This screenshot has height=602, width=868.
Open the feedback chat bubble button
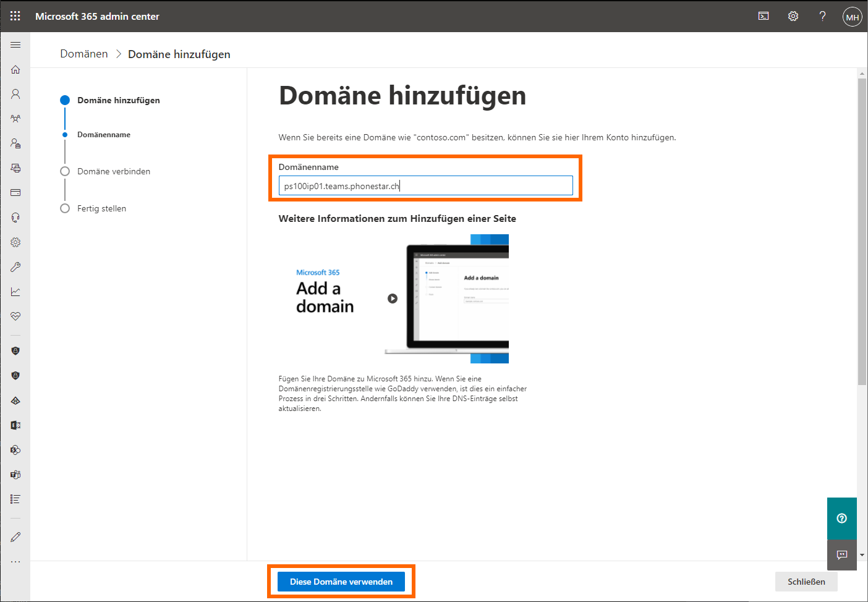[841, 555]
